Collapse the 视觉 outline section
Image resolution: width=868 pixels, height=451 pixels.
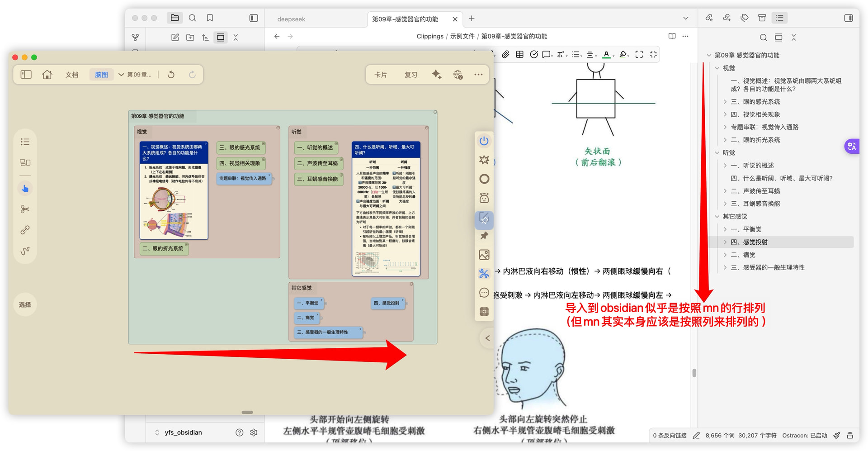pyautogui.click(x=717, y=68)
